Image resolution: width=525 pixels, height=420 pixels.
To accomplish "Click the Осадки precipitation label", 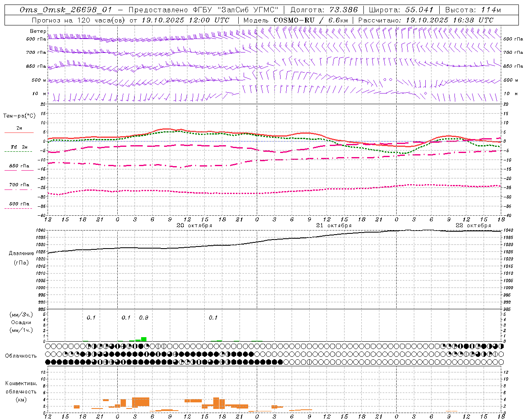I will (21, 322).
